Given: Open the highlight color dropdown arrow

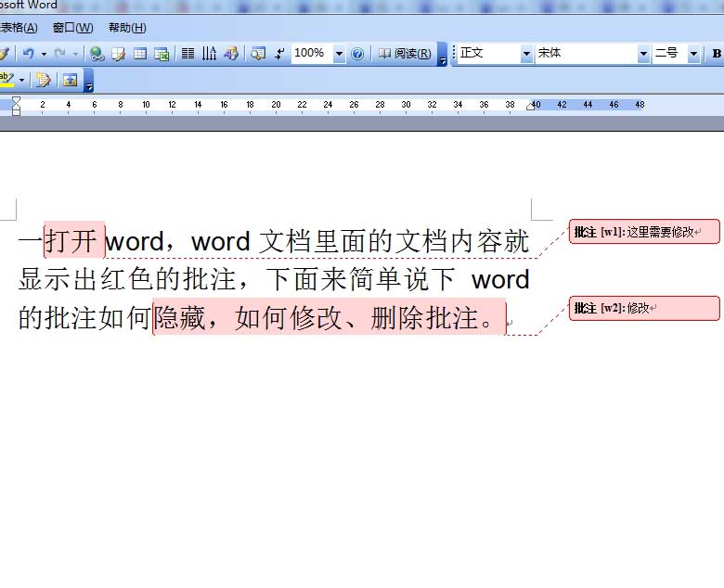Looking at the screenshot, I should click(x=21, y=81).
